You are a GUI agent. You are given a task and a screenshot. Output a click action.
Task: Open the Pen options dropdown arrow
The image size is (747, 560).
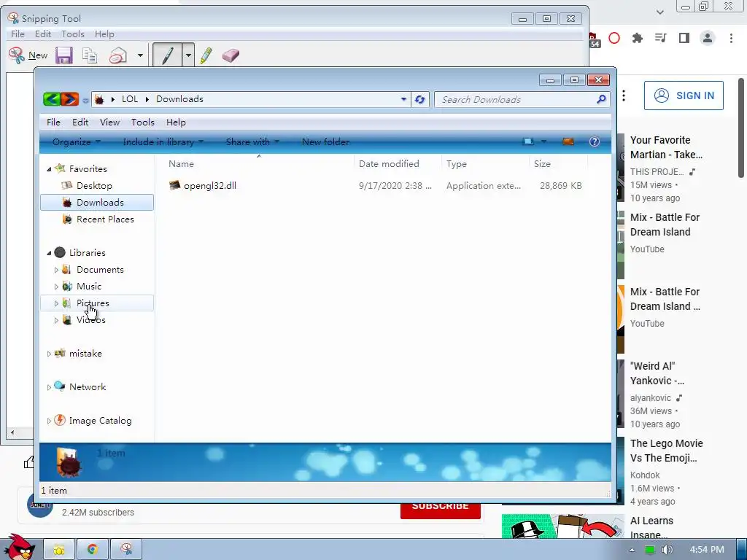[188, 55]
